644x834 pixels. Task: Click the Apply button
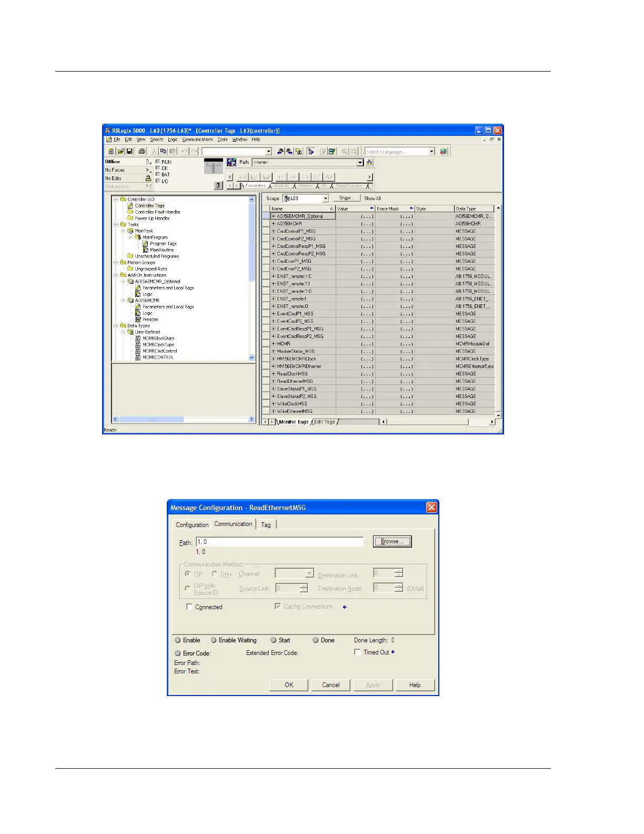(x=373, y=685)
